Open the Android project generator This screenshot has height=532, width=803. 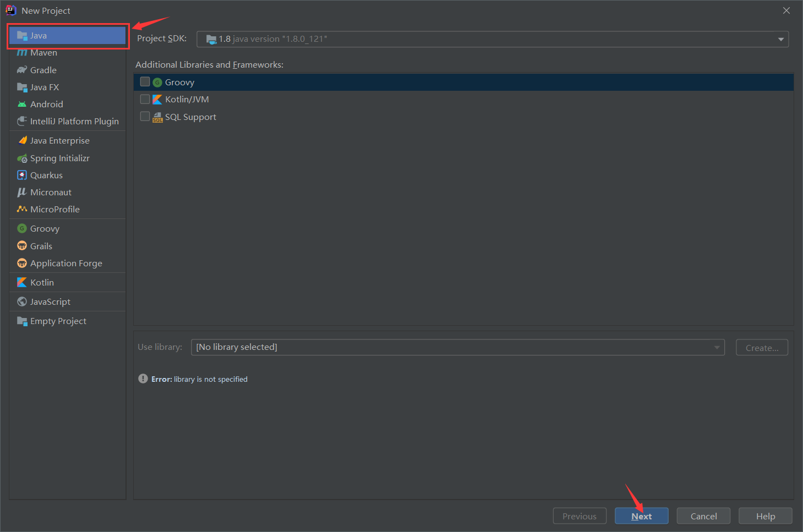tap(46, 104)
